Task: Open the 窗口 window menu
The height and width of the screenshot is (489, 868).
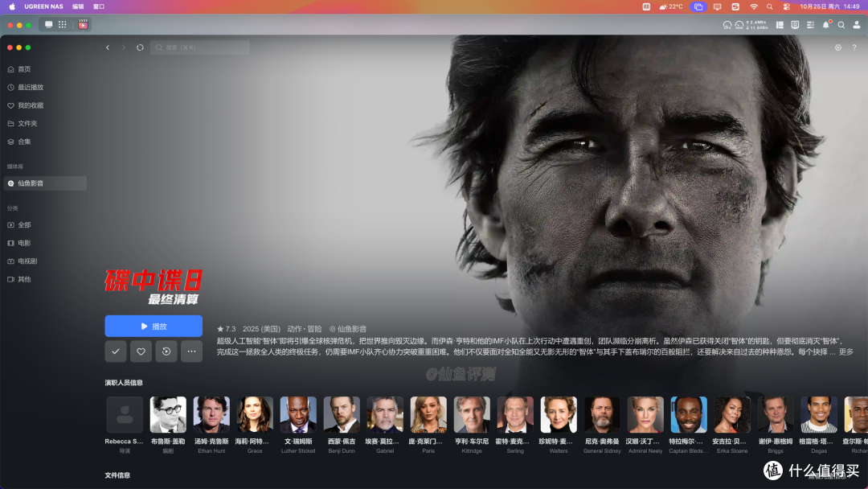Action: (x=99, y=6)
